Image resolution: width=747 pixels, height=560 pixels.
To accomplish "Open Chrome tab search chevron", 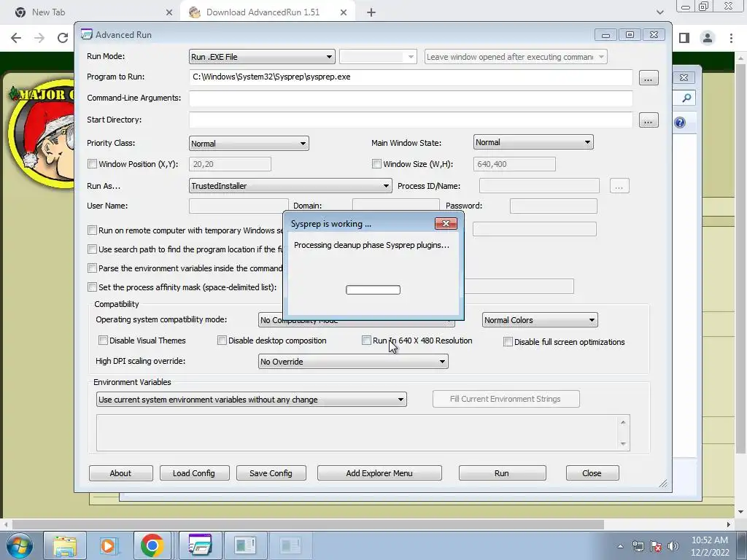I will point(659,12).
